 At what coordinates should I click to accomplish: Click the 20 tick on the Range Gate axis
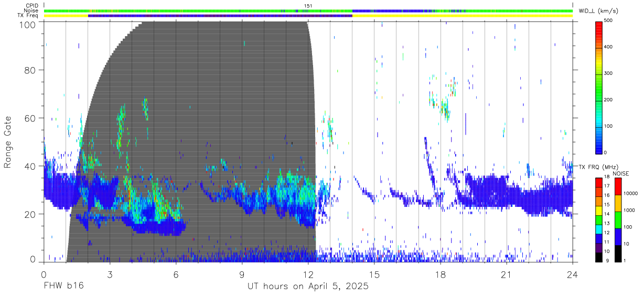[x=30, y=214]
